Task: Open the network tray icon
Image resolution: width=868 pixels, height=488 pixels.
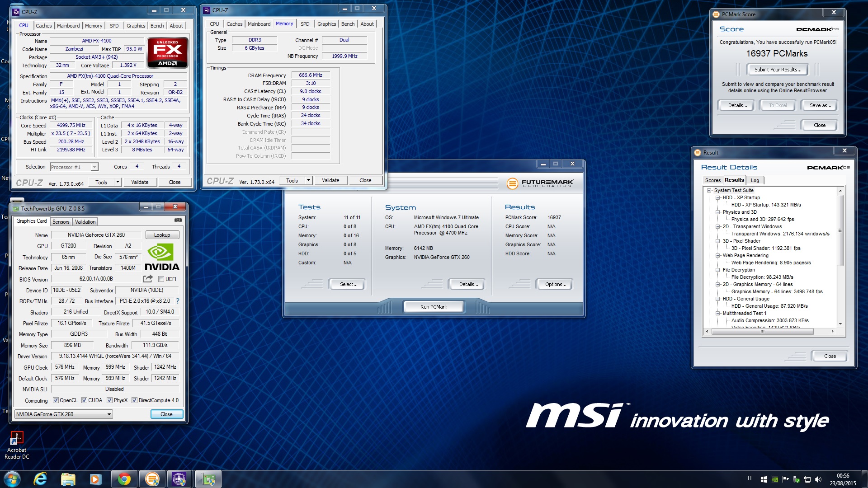Action: coord(807,479)
